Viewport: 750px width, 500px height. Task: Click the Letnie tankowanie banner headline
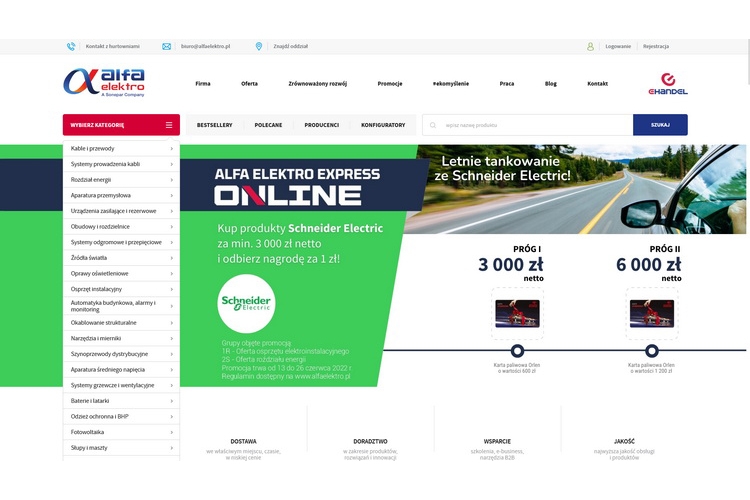click(x=502, y=168)
